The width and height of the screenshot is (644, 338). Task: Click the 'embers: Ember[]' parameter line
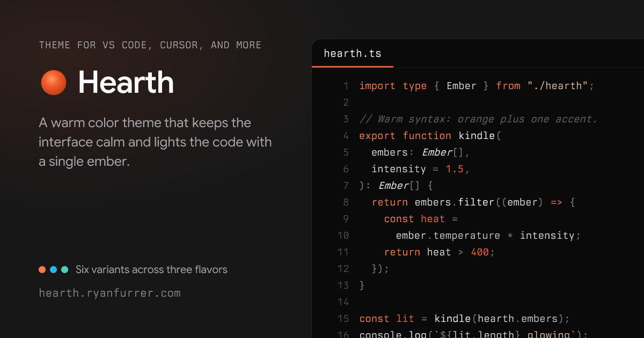point(421,152)
